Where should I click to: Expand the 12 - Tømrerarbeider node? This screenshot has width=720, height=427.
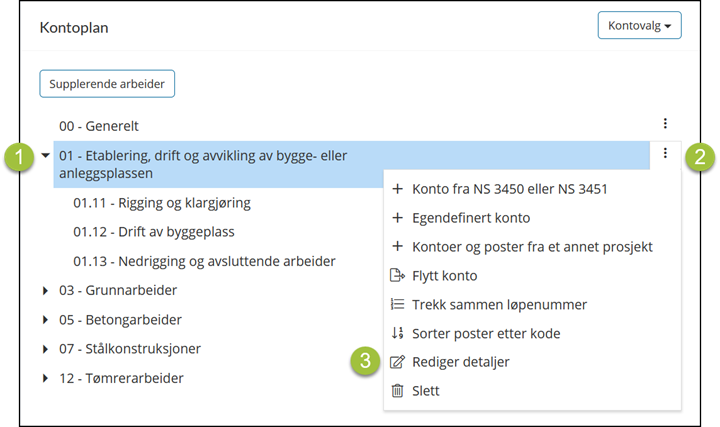(45, 378)
